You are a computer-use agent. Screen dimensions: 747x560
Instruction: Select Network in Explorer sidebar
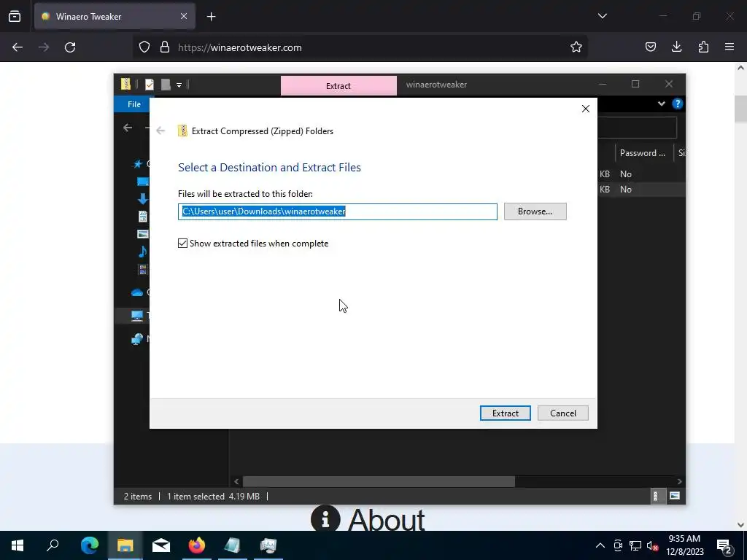click(137, 338)
